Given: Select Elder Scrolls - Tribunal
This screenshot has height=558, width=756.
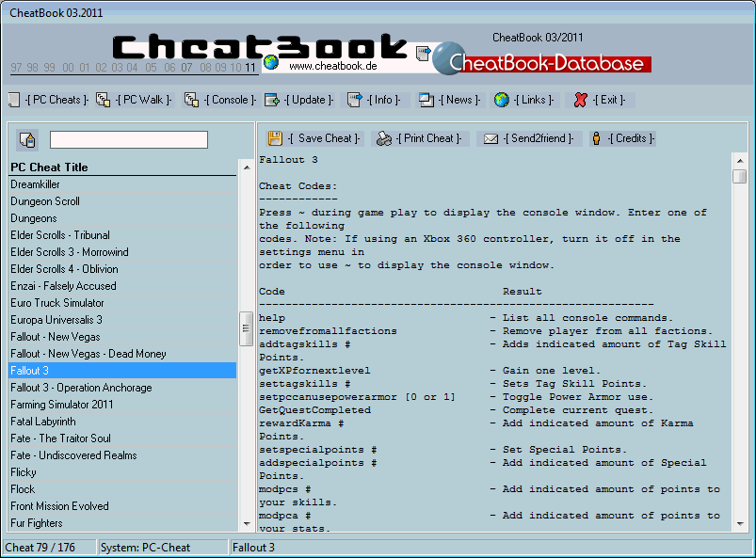Looking at the screenshot, I should tap(122, 235).
